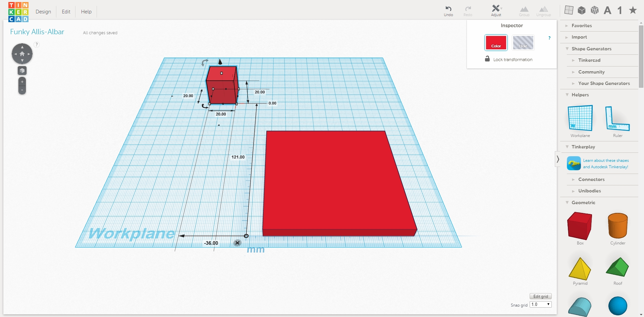Click the 20.00 height dimension right of the cube
This screenshot has width=644, height=317.
260,92
